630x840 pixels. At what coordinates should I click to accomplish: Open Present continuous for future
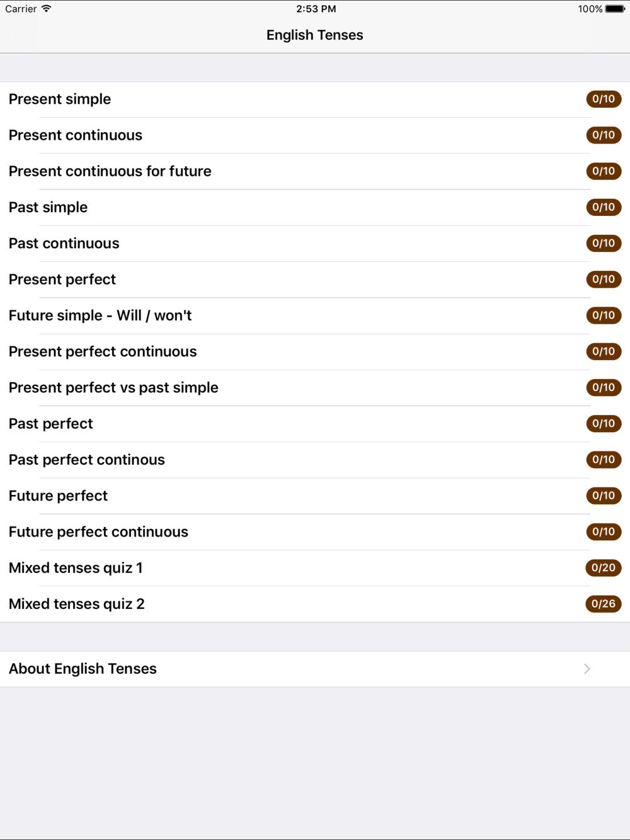point(110,171)
